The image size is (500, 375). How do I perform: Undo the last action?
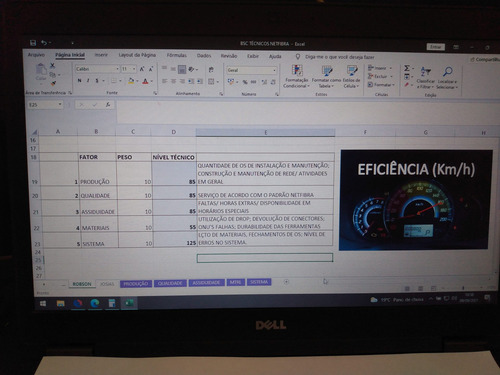point(44,43)
